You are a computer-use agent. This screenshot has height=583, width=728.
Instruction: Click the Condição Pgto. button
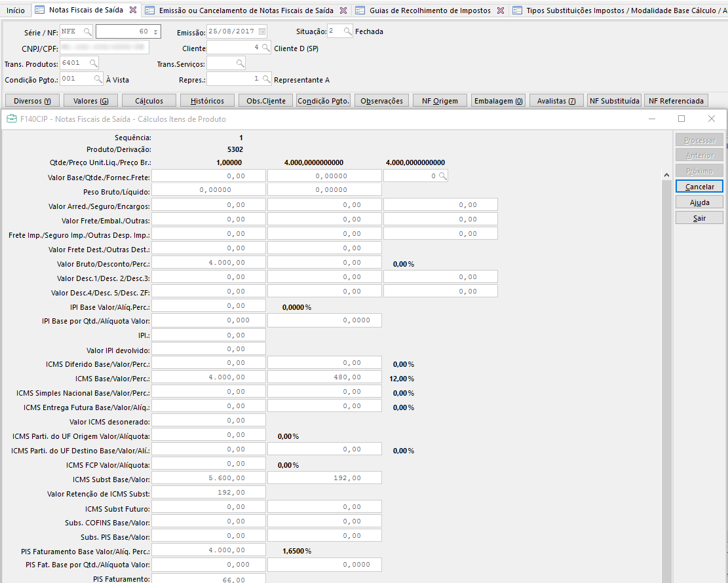(x=323, y=101)
